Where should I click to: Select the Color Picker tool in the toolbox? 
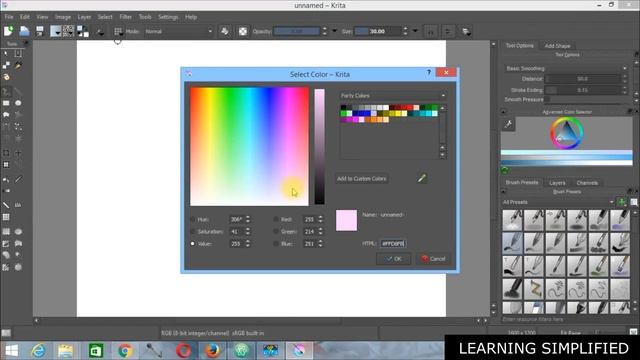click(18, 179)
